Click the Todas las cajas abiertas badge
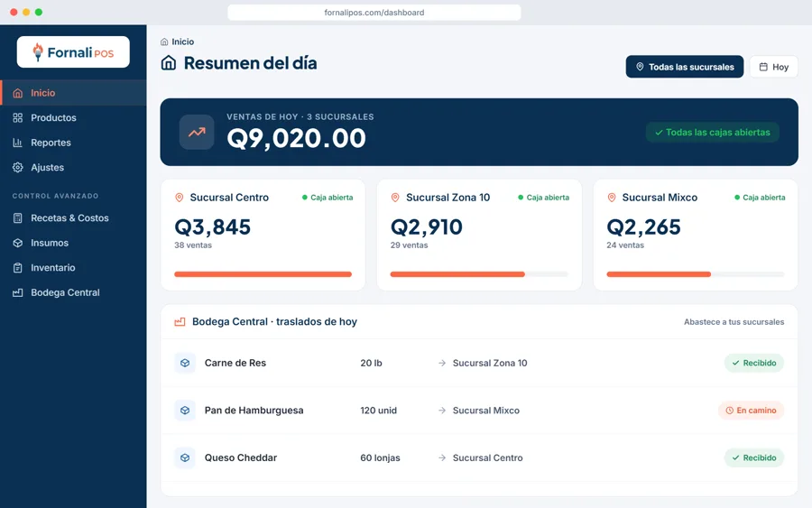The width and height of the screenshot is (812, 508). [x=713, y=133]
